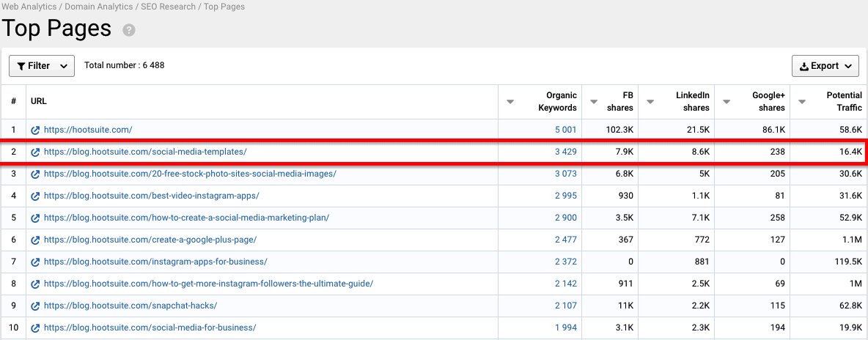Open external link icon for create-a-google-plus-page row
868x340 pixels.
pos(35,240)
